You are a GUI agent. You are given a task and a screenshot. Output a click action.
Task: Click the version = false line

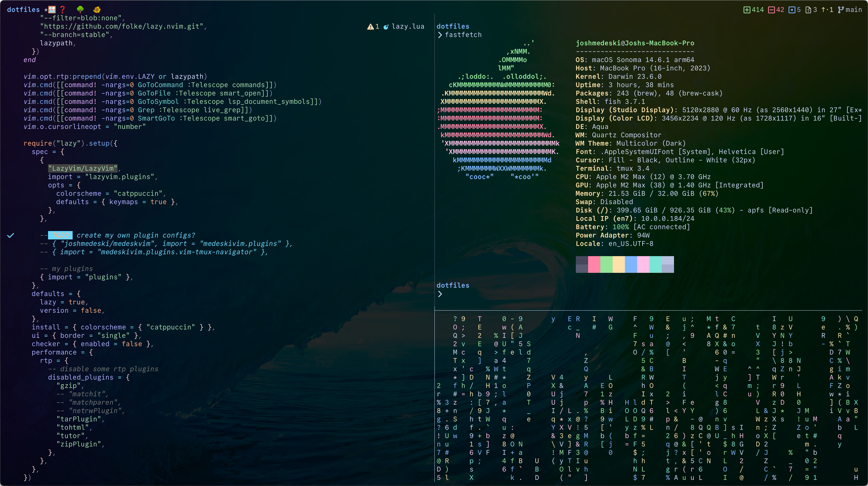pos(72,310)
